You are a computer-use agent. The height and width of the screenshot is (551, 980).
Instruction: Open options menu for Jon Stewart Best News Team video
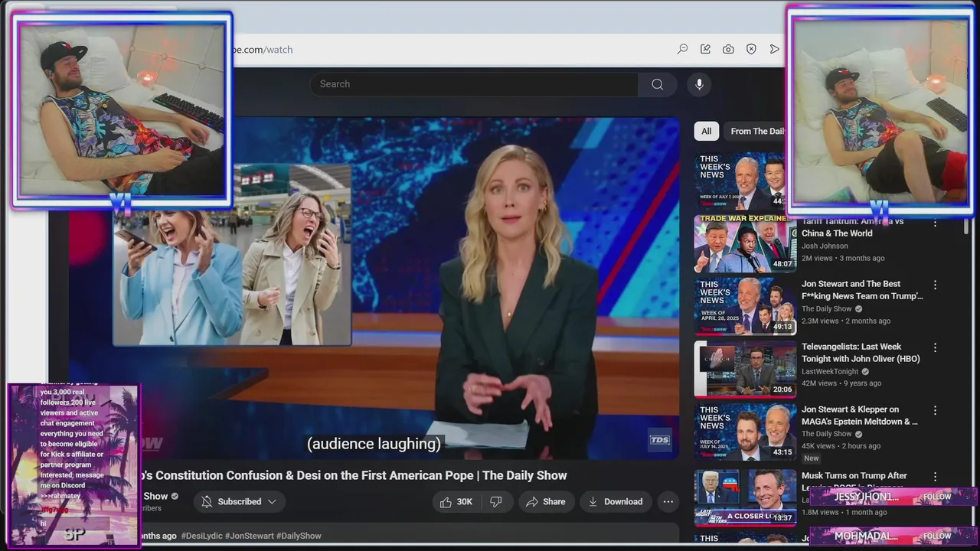(935, 285)
